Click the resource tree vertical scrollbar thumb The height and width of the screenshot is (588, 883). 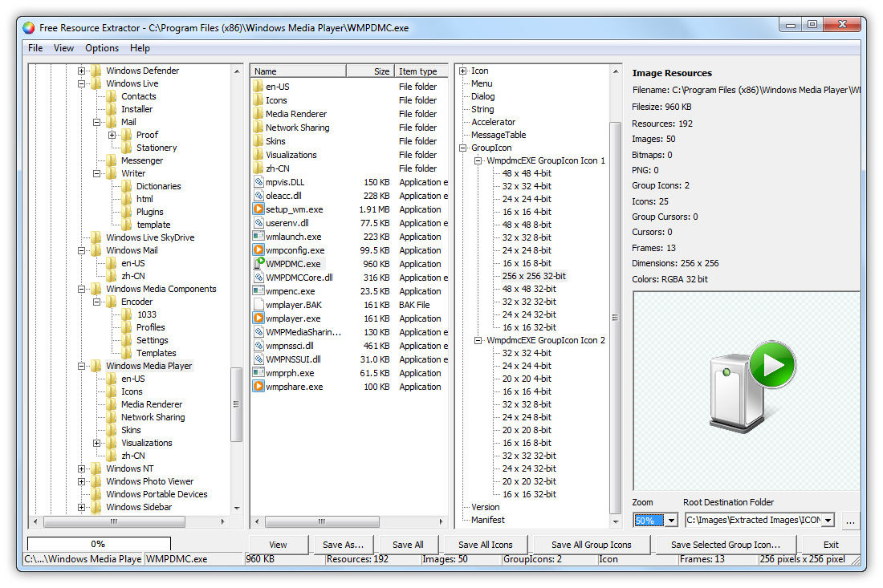pyautogui.click(x=615, y=318)
